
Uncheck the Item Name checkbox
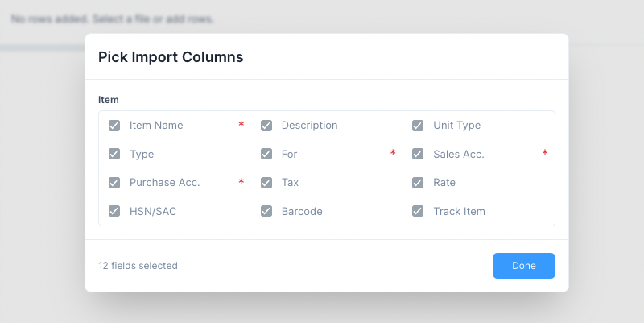point(114,126)
